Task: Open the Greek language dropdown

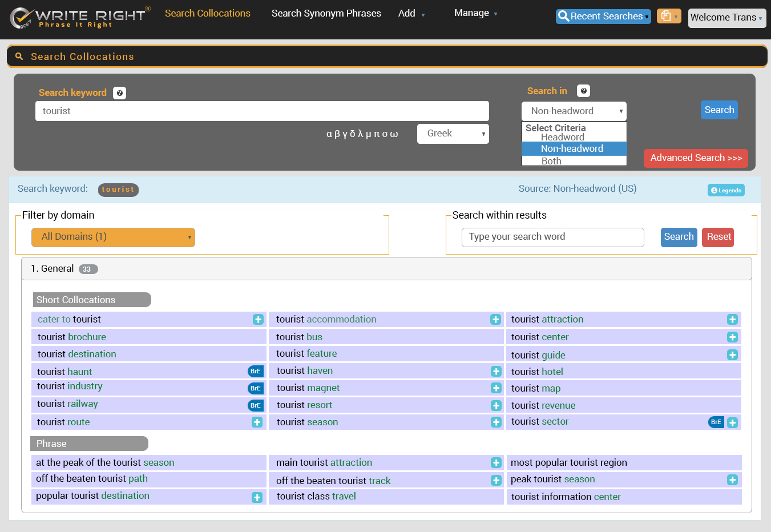Action: pyautogui.click(x=453, y=134)
